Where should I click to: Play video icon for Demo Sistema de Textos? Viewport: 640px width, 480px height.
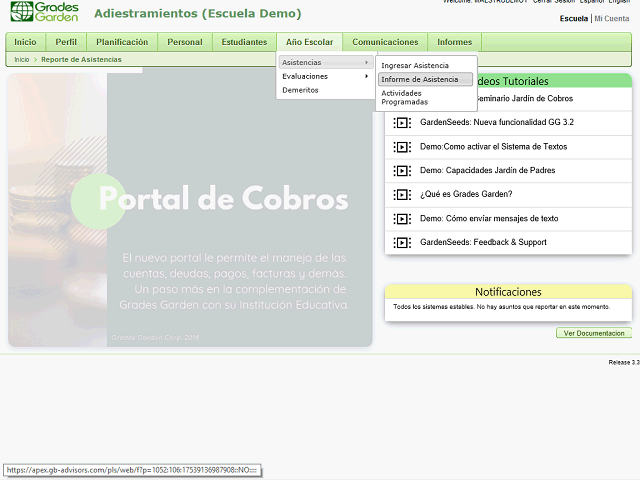click(x=402, y=147)
